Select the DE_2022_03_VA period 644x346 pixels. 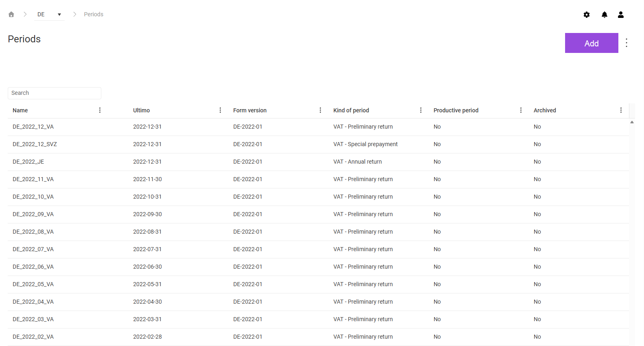click(318, 320)
